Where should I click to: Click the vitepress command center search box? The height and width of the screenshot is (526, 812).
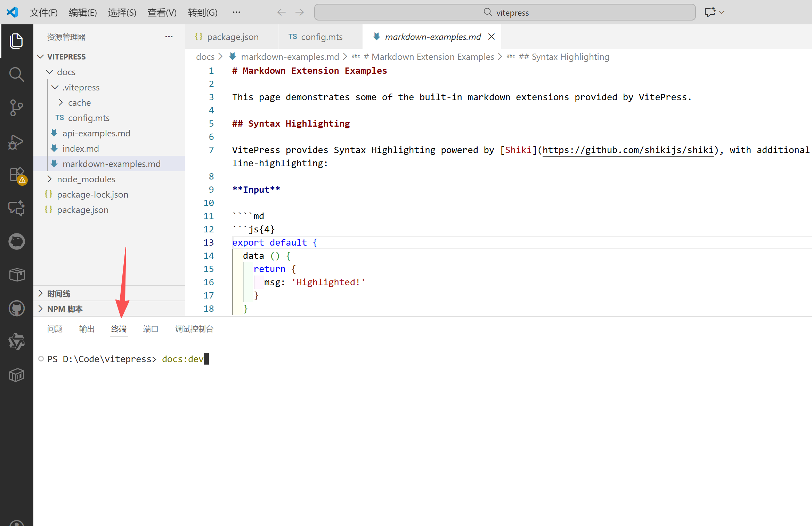coord(505,12)
